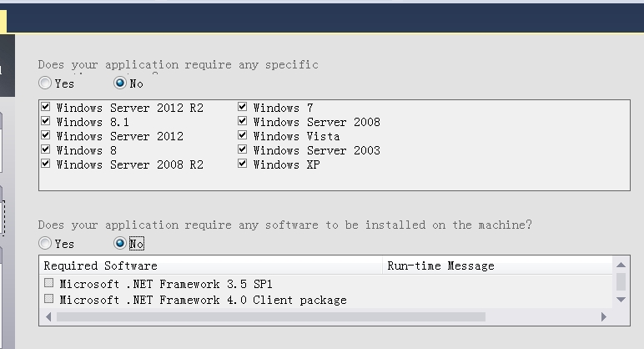Image resolution: width=644 pixels, height=349 pixels.
Task: Uncheck the Windows XP checkbox
Action: pos(242,164)
